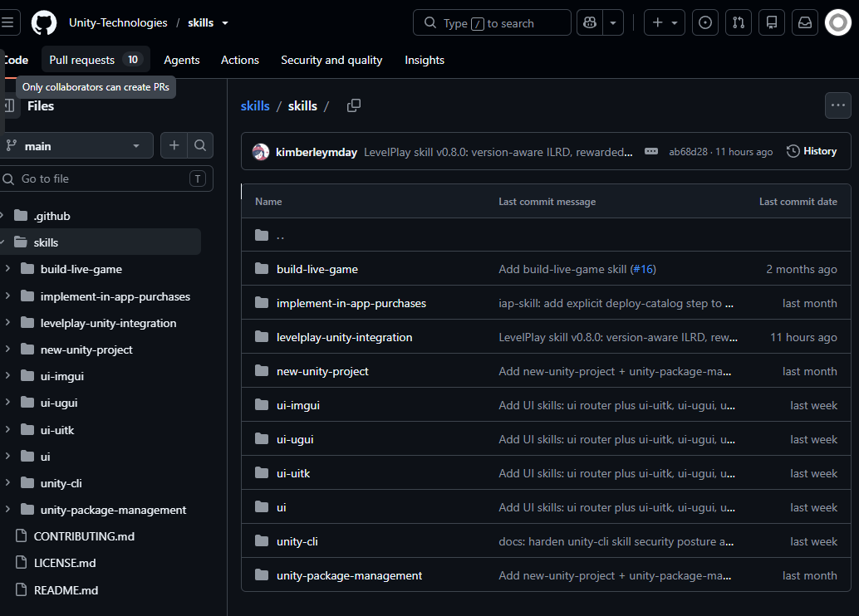Open Copilot chat icon
Image resolution: width=859 pixels, height=616 pixels.
click(x=590, y=23)
